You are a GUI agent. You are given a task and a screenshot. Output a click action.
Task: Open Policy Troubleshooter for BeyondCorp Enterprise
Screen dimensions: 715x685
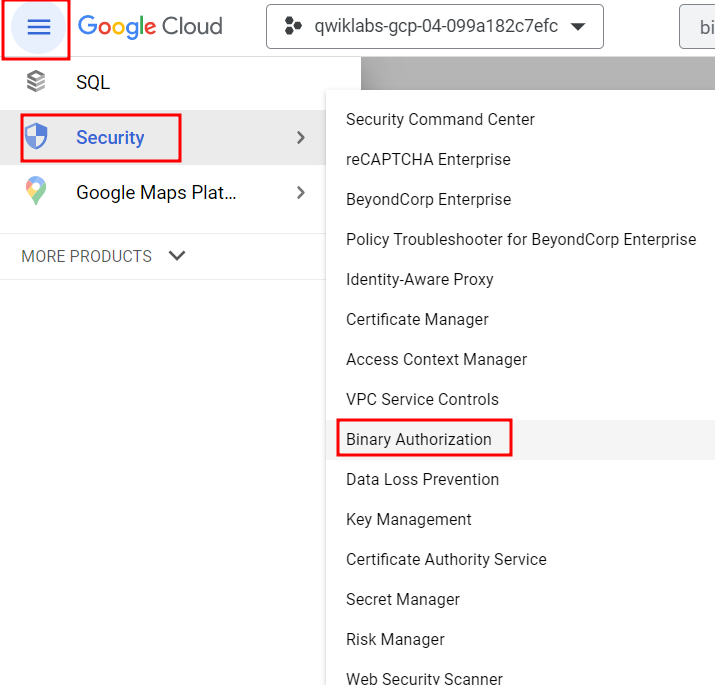pos(521,239)
